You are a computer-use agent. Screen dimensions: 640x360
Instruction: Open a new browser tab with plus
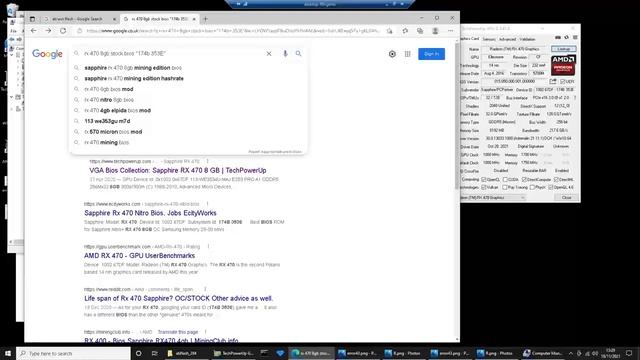206,19
